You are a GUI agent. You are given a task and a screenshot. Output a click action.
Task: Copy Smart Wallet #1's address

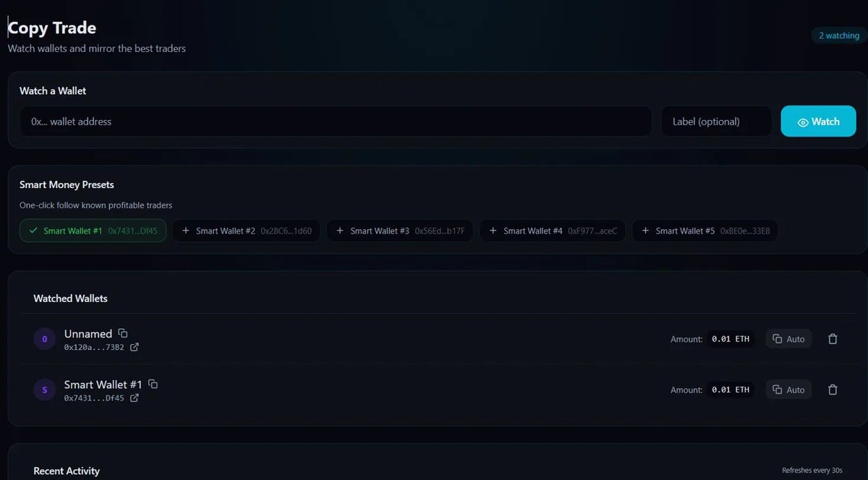[152, 384]
